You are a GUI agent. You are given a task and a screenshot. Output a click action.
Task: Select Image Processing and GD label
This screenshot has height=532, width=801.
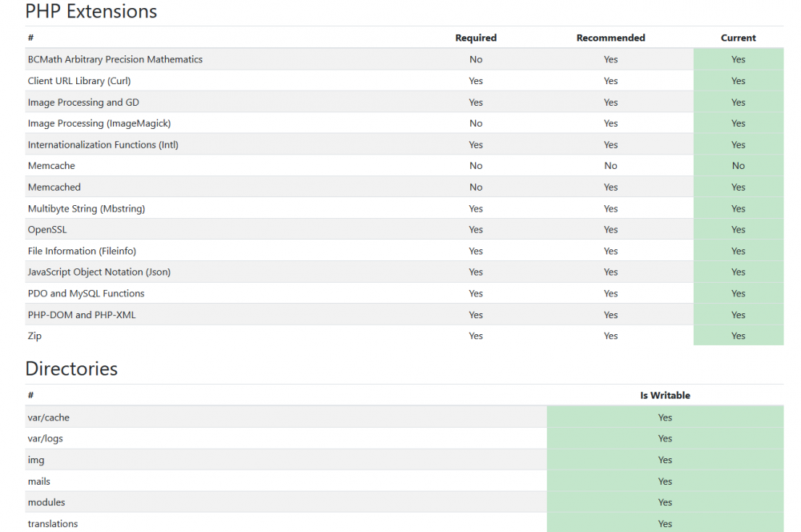(83, 103)
